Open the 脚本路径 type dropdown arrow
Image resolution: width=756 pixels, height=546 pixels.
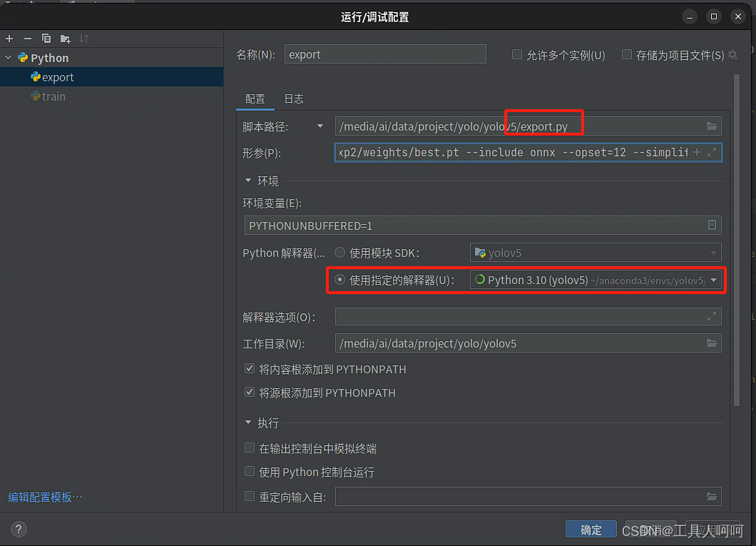click(320, 126)
